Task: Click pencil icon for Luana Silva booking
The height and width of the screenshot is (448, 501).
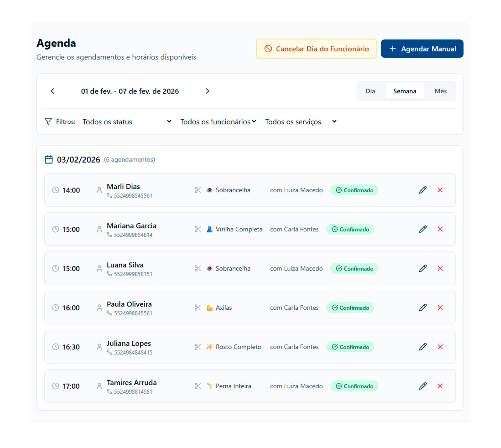Action: coord(423,268)
